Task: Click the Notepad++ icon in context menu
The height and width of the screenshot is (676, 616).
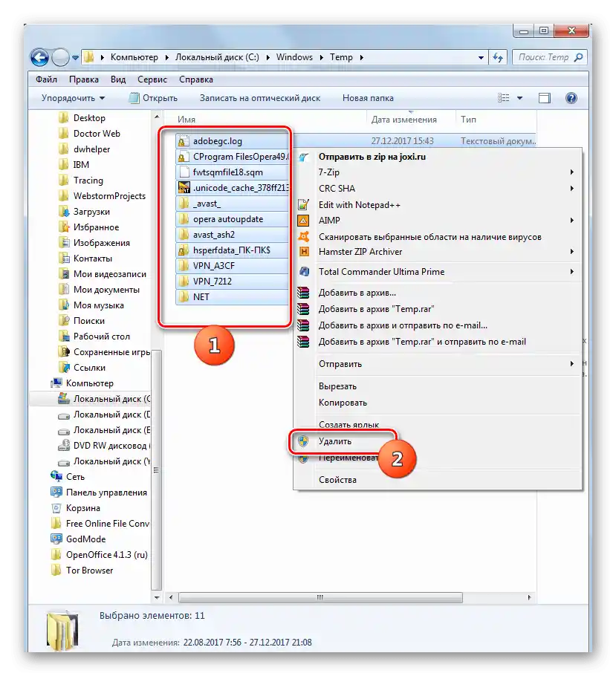Action: (304, 205)
